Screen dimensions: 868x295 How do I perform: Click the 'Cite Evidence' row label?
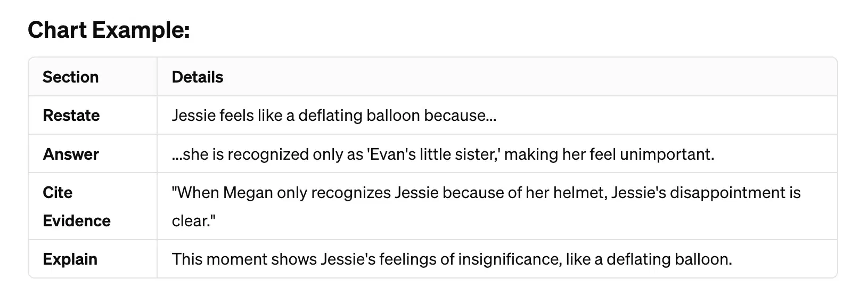[x=77, y=207]
